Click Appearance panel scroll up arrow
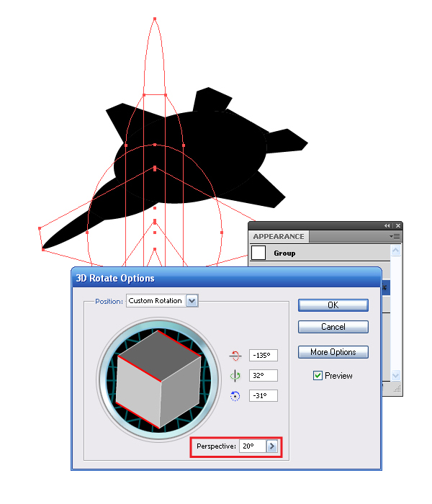 click(396, 251)
